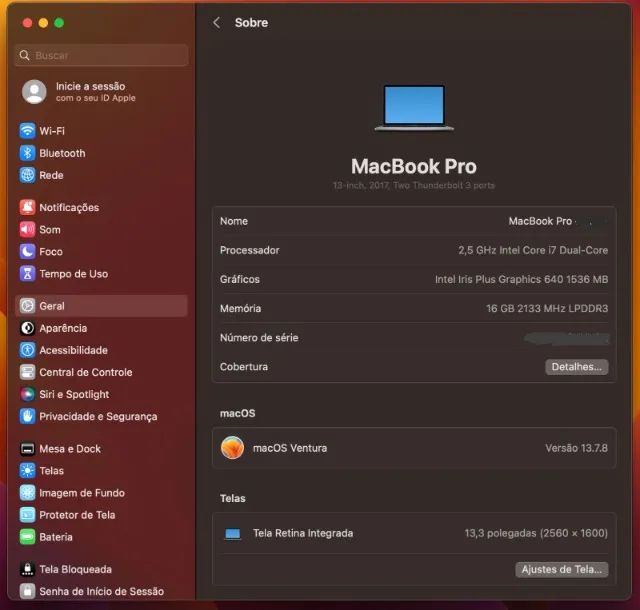
Task: Open Aparência icon in sidebar
Action: [27, 328]
